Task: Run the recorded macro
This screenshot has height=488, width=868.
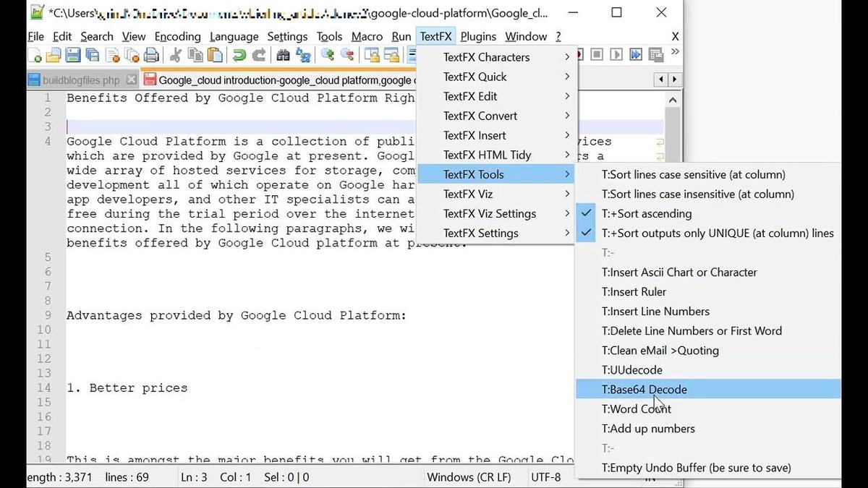Action: 616,54
